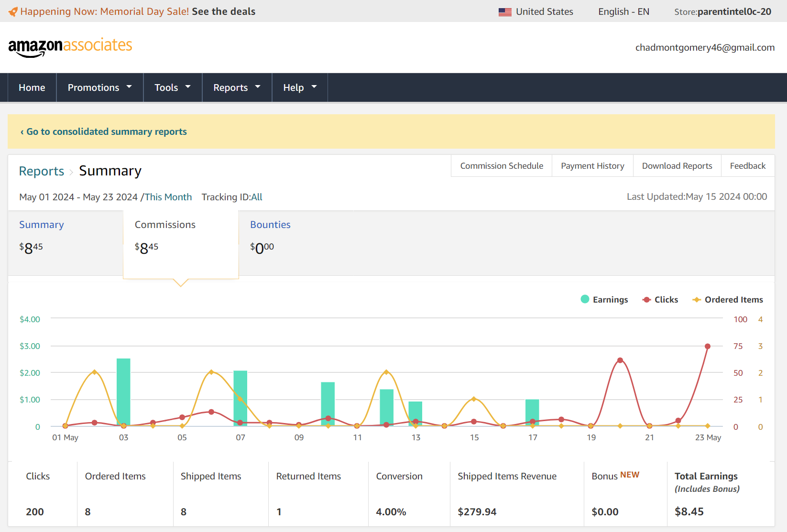
Task: Click the 20 May clicks peak point
Action: click(620, 360)
